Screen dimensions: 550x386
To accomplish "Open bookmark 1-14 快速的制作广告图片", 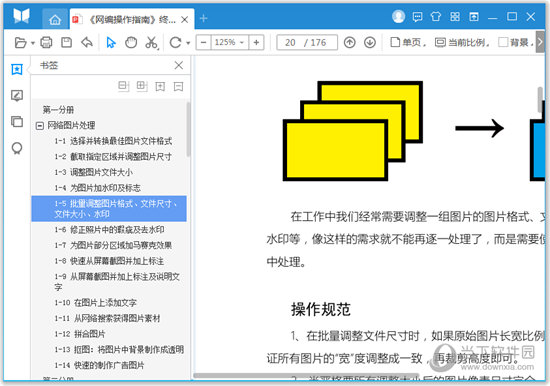I will point(99,365).
